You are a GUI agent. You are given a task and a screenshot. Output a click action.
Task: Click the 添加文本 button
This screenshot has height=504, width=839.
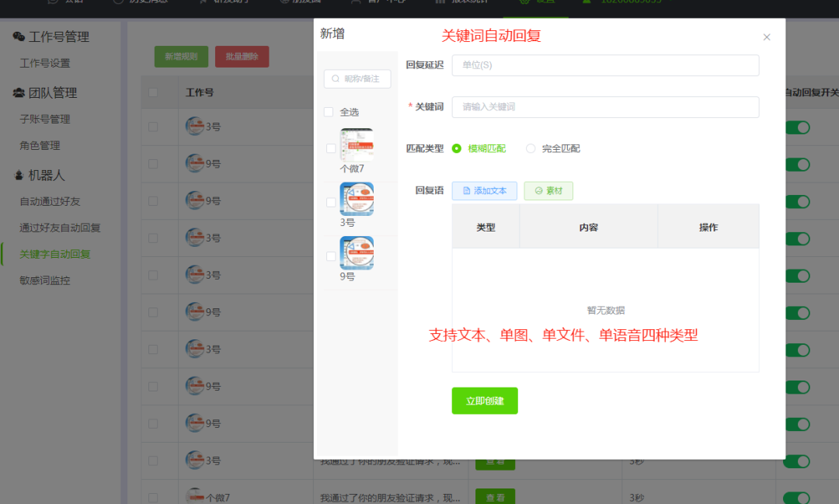click(x=484, y=190)
